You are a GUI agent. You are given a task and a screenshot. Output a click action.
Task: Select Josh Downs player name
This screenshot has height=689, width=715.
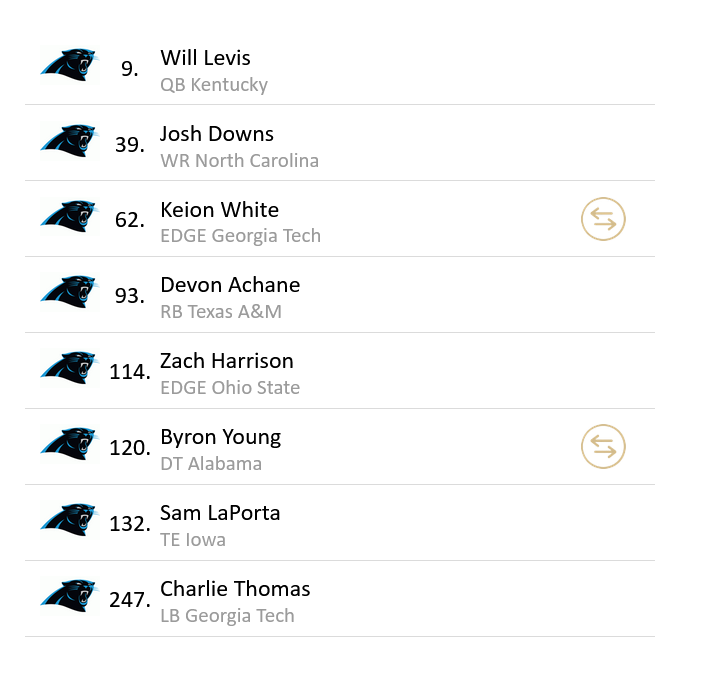pyautogui.click(x=216, y=134)
